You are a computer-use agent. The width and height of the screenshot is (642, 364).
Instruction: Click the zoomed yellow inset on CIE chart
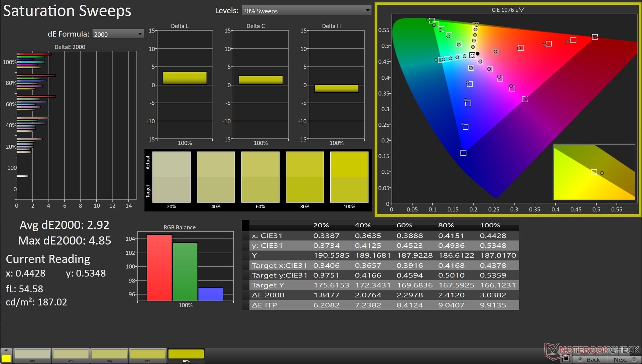click(594, 172)
